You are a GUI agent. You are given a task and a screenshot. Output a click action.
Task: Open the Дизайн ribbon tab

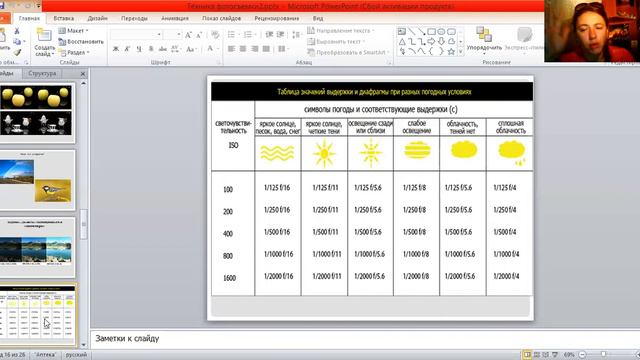pos(98,18)
